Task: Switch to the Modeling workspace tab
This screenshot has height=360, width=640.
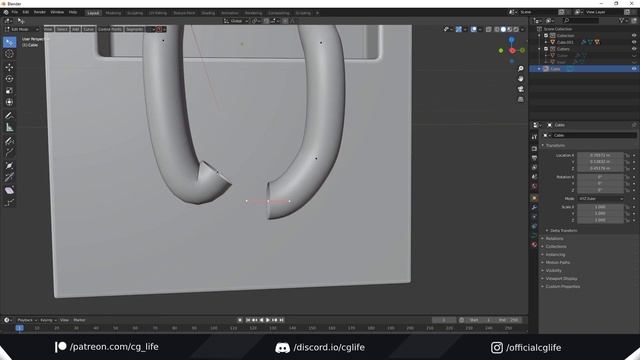Action: point(113,13)
